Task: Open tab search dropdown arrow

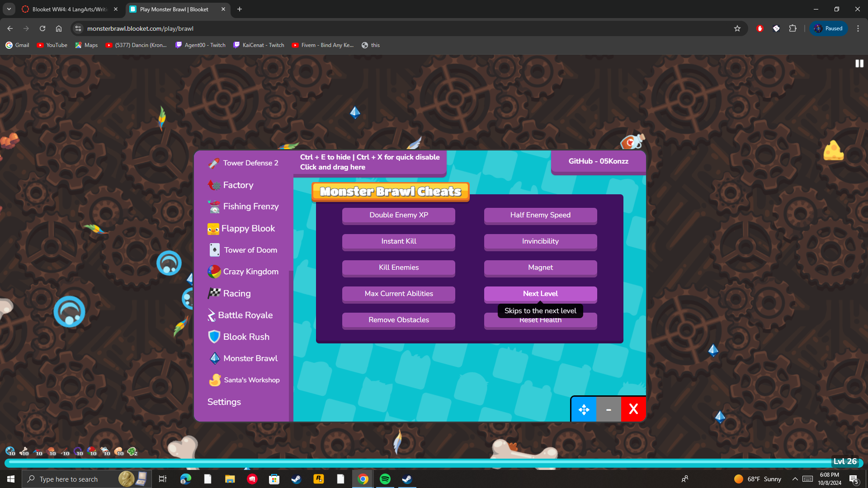Action: click(x=9, y=9)
